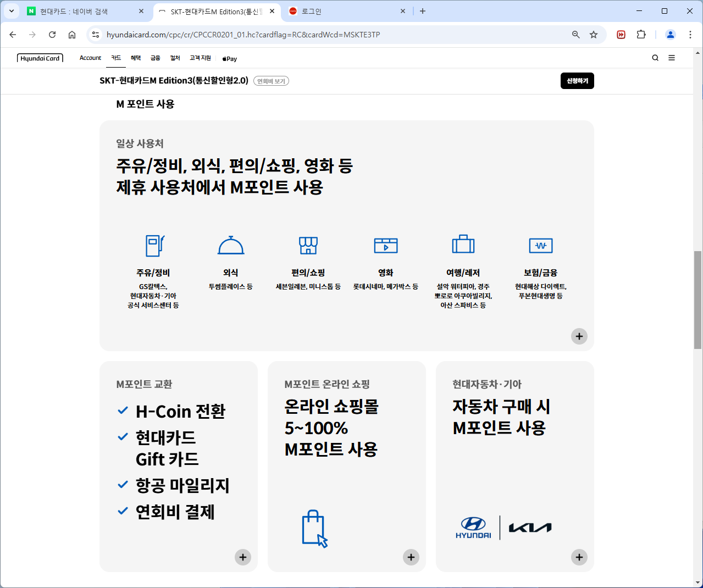Go back with browser back arrow
The image size is (703, 588).
coord(13,35)
